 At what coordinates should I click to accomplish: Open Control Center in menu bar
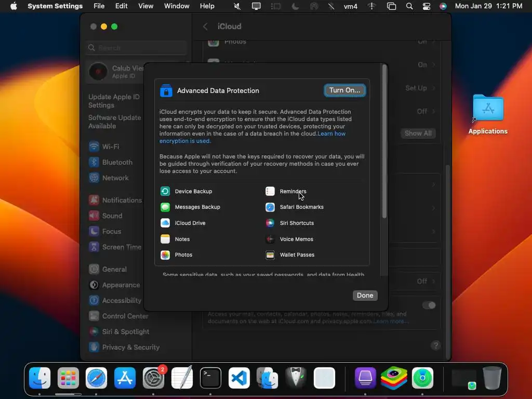click(427, 6)
